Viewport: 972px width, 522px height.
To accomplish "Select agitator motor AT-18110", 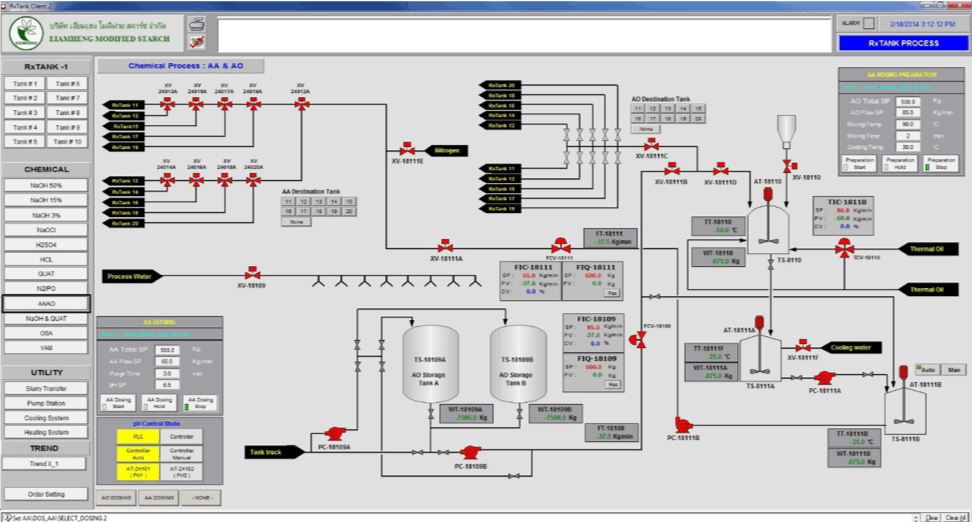I will pos(768,195).
